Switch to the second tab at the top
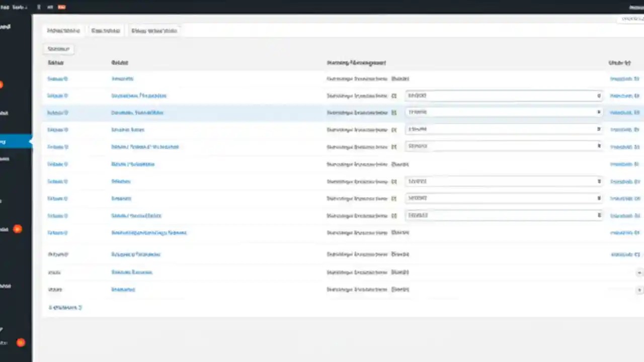This screenshot has width=644, height=362. [x=105, y=31]
